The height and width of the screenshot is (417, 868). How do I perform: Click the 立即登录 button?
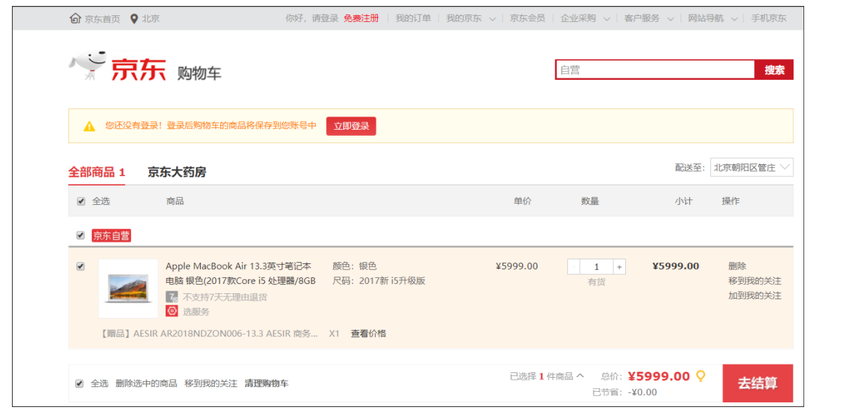click(x=351, y=126)
